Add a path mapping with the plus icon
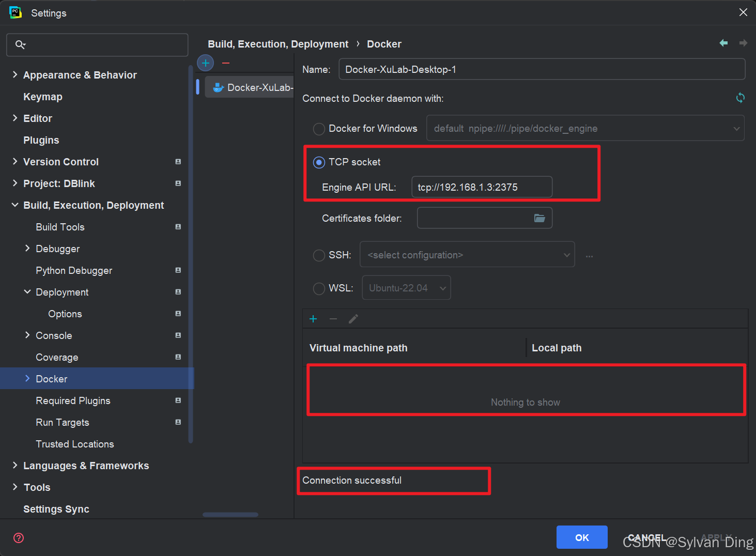Image resolution: width=756 pixels, height=556 pixels. pyautogui.click(x=313, y=319)
